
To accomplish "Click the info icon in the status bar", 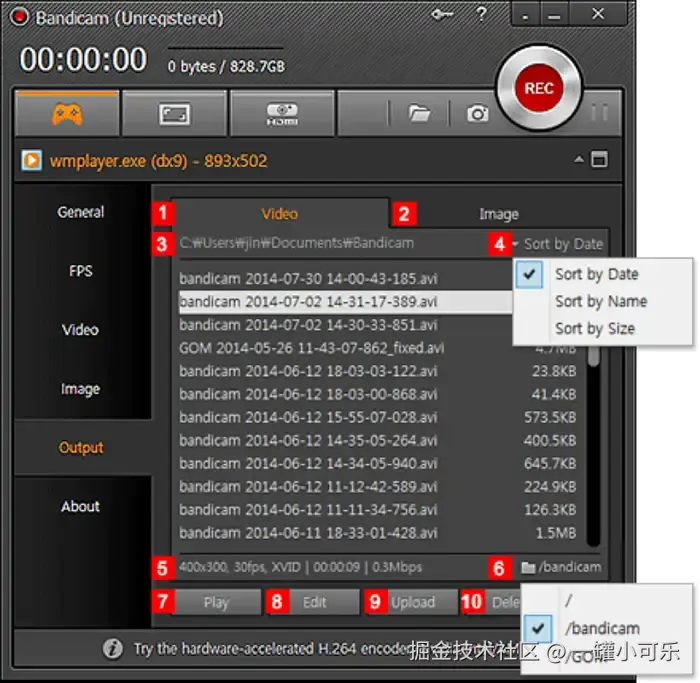I will pyautogui.click(x=112, y=648).
